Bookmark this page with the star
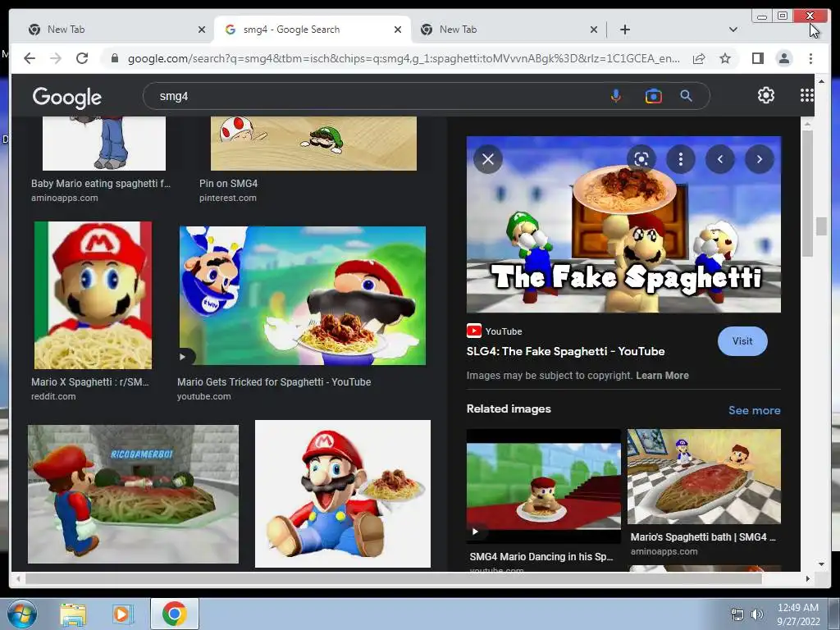The height and width of the screenshot is (630, 840). [725, 58]
